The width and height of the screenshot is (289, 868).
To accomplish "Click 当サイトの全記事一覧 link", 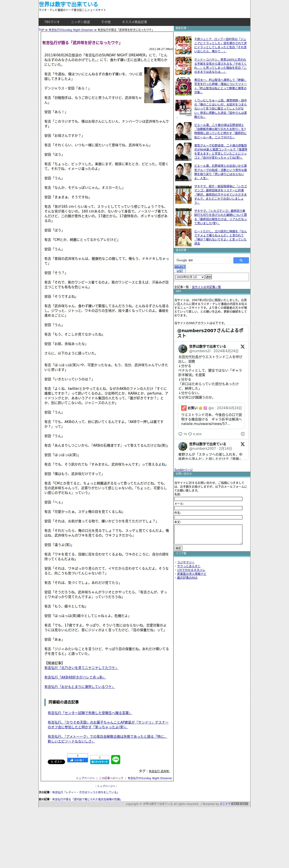I will pyautogui.click(x=206, y=287).
